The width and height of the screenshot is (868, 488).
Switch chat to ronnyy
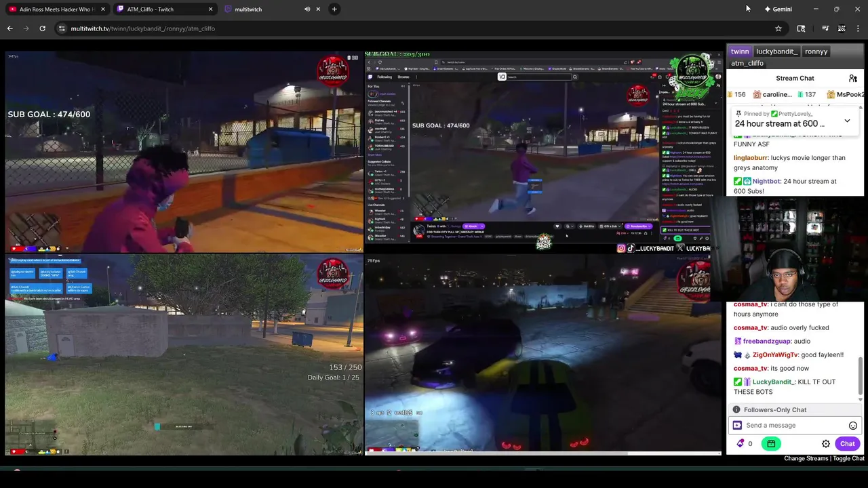pos(816,52)
